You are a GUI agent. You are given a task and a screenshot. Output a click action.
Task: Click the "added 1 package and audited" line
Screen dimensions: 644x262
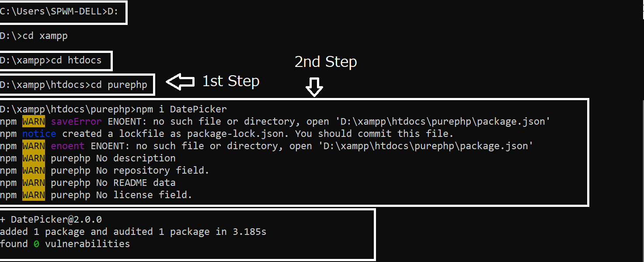coord(133,231)
